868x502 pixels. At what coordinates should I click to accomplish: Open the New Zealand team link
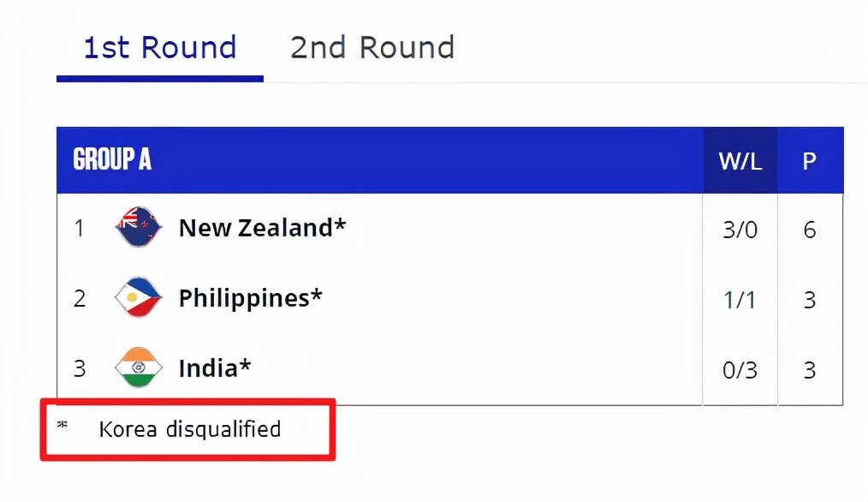click(x=262, y=228)
